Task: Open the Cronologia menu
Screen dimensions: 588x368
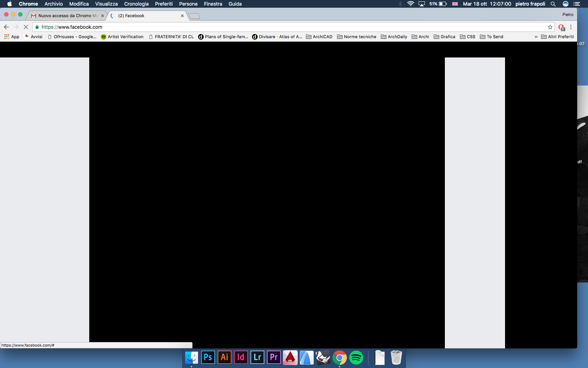Action: (136, 4)
